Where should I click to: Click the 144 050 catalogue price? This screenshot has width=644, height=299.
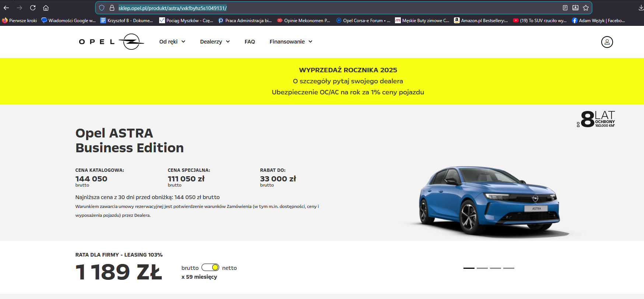(91, 179)
